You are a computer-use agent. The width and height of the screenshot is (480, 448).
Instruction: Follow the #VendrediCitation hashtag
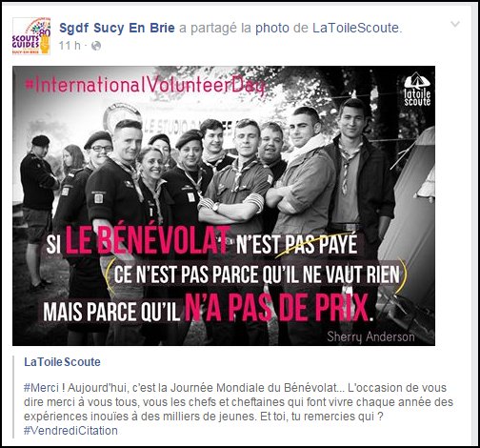tap(70, 431)
